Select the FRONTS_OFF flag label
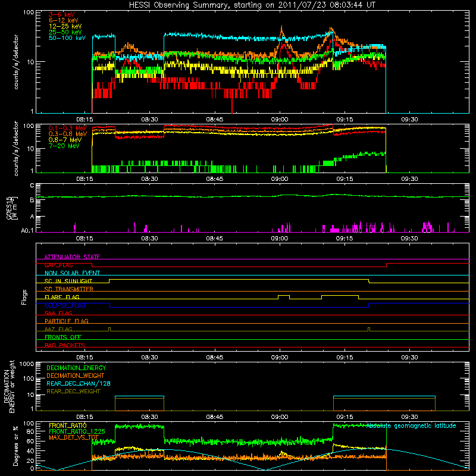Screen dimensions: 476x476 [63, 337]
